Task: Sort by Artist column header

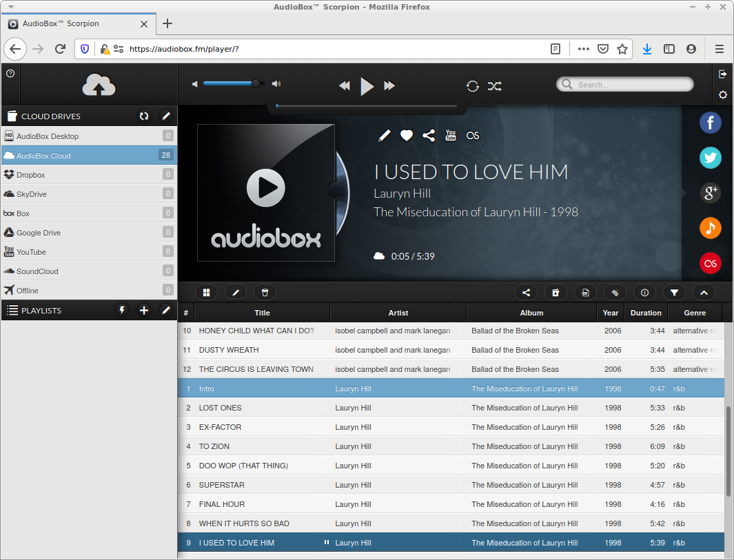Action: (398, 313)
